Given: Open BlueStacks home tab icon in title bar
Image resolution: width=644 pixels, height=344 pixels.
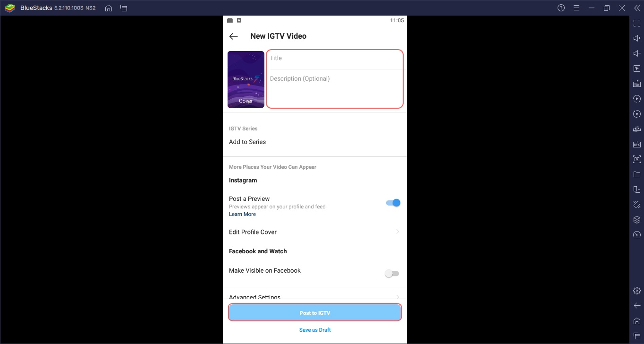Looking at the screenshot, I should pos(109,8).
